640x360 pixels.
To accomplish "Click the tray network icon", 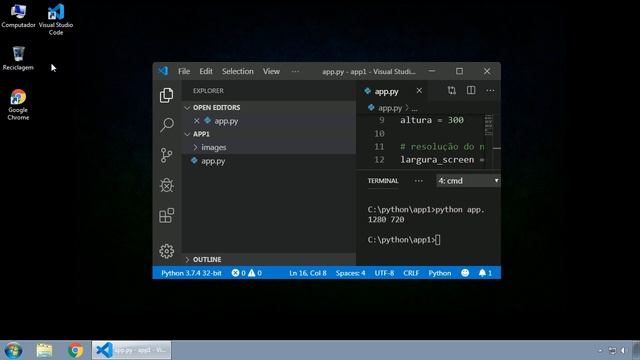I will [612, 351].
